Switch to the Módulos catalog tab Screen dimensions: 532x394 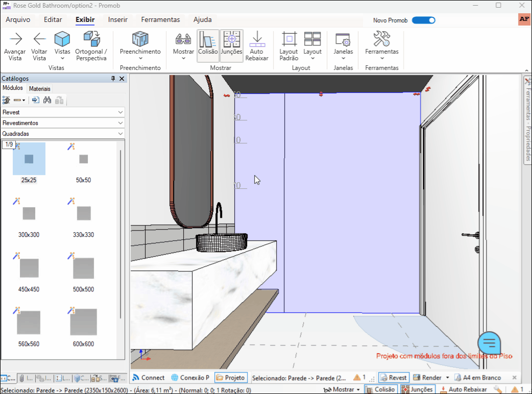click(13, 88)
